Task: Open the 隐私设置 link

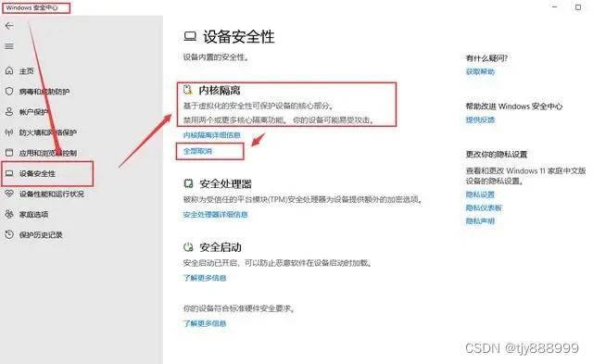Action: 480,195
